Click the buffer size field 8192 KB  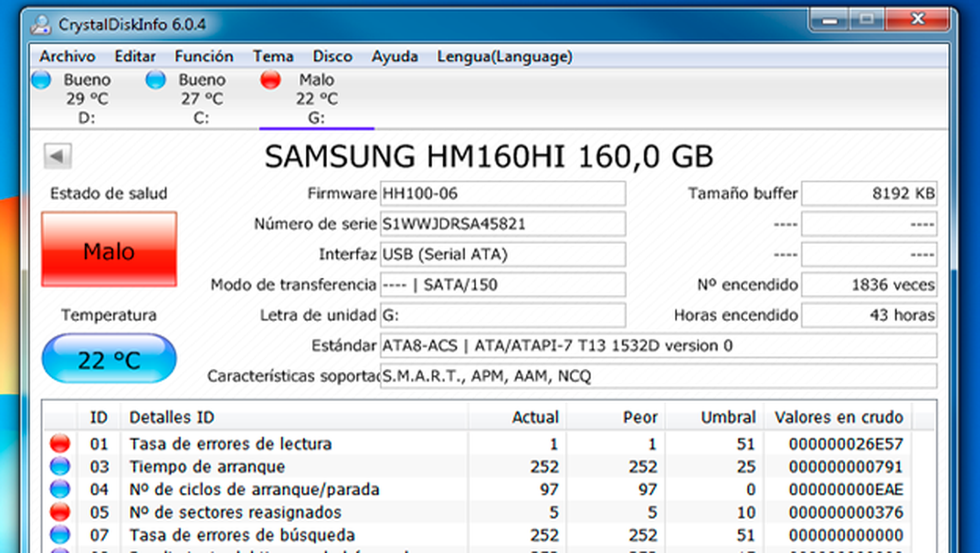click(x=869, y=194)
